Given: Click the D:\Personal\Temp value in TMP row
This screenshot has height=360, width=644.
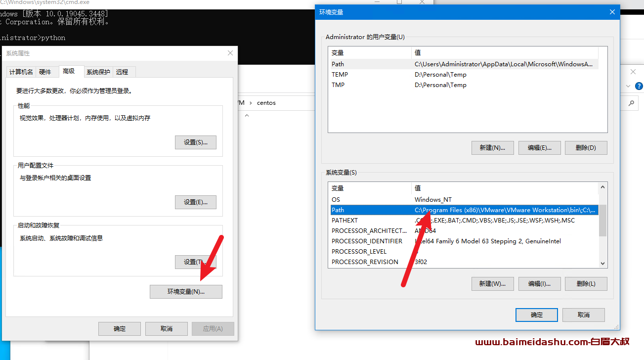Looking at the screenshot, I should point(440,85).
